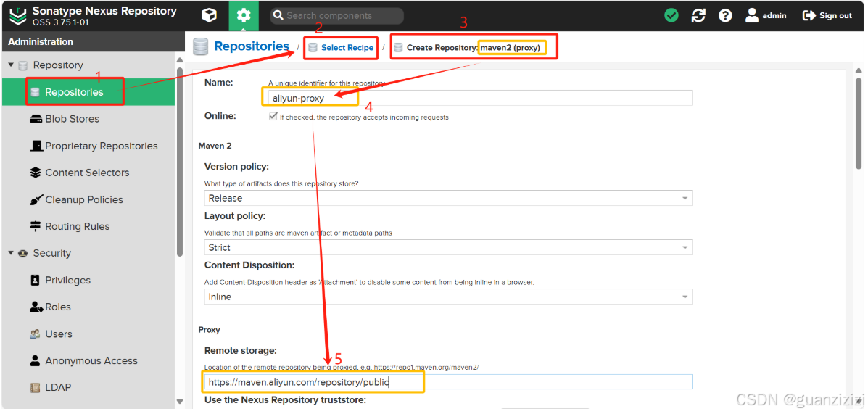Click the Privileges badge icon
The width and height of the screenshot is (868, 414).
36,280
